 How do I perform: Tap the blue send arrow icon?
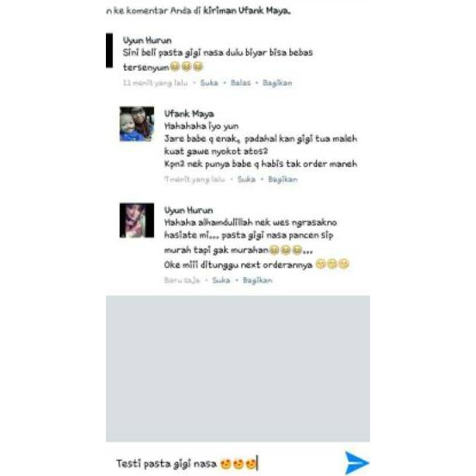tap(357, 462)
